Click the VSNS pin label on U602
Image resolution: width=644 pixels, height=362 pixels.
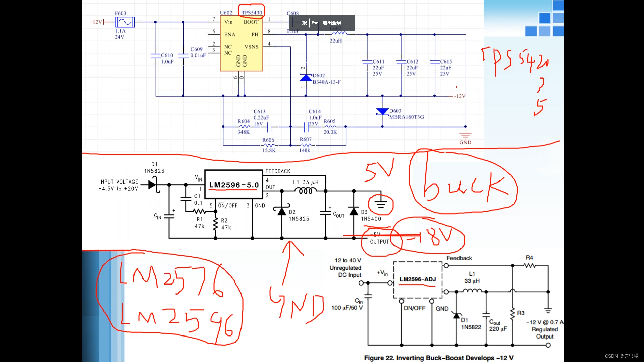(252, 47)
